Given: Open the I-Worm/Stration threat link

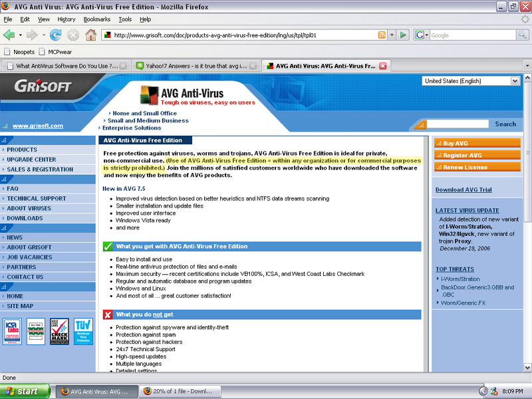Looking at the screenshot, I should 460,279.
